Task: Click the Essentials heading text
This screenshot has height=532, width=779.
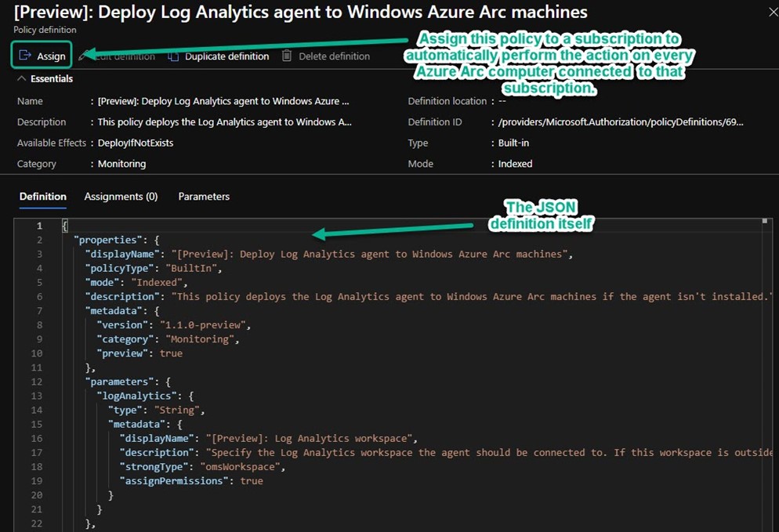Action: click(x=52, y=78)
